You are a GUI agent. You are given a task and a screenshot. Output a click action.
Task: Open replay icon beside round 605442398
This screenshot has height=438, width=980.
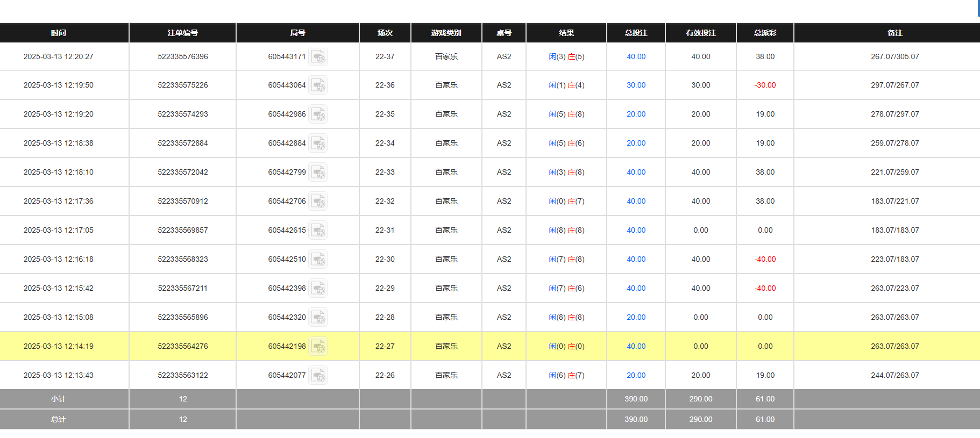318,289
